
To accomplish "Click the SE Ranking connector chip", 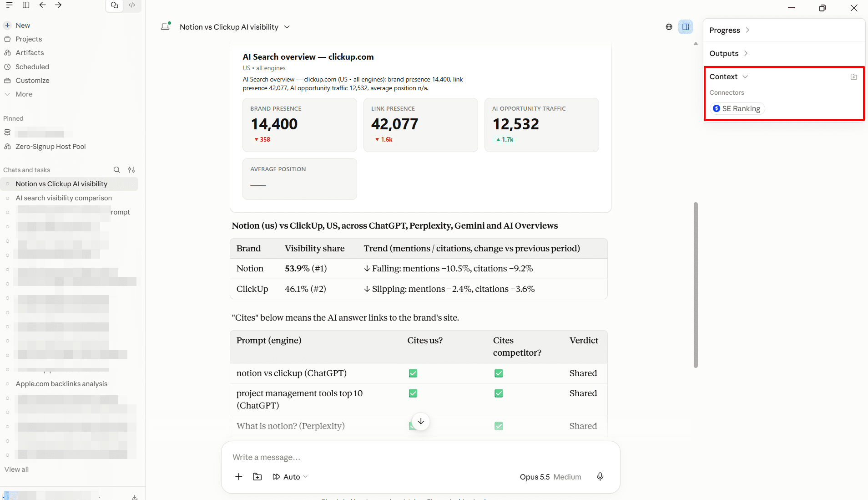I will pyautogui.click(x=737, y=108).
